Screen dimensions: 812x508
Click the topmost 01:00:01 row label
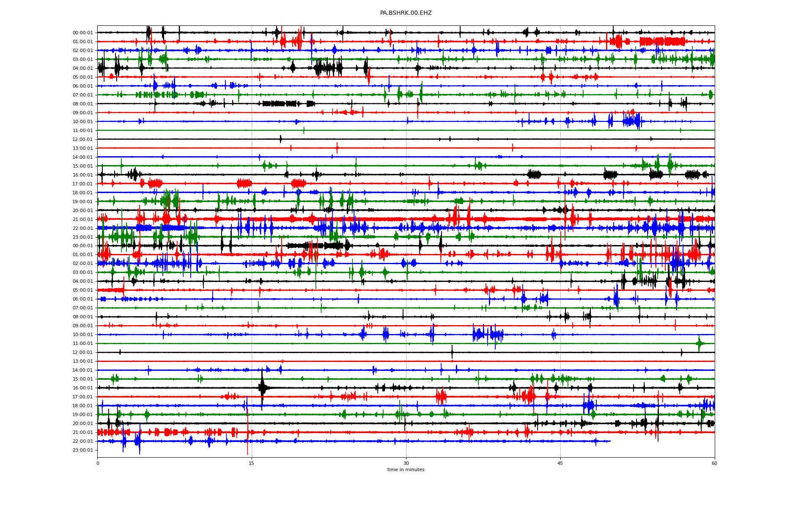[x=82, y=41]
